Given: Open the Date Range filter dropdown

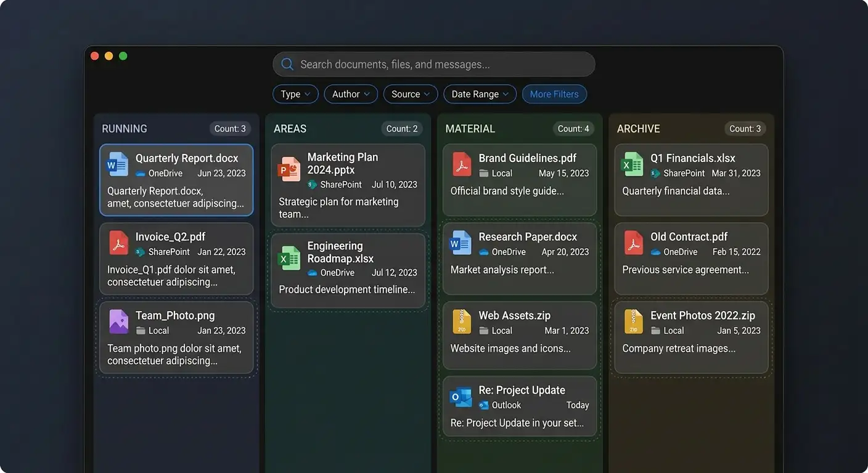Looking at the screenshot, I should [x=480, y=94].
